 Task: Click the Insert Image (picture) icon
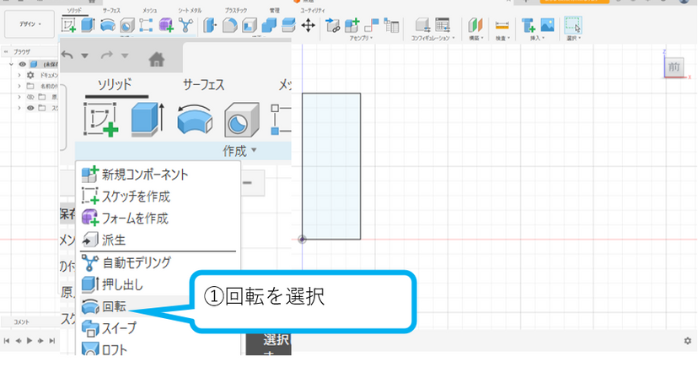548,25
